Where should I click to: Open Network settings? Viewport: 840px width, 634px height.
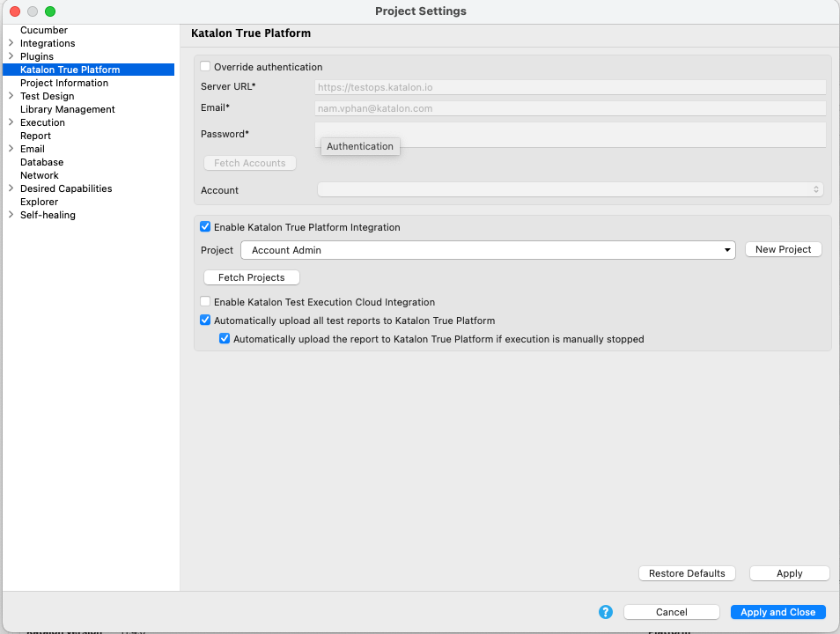point(39,175)
